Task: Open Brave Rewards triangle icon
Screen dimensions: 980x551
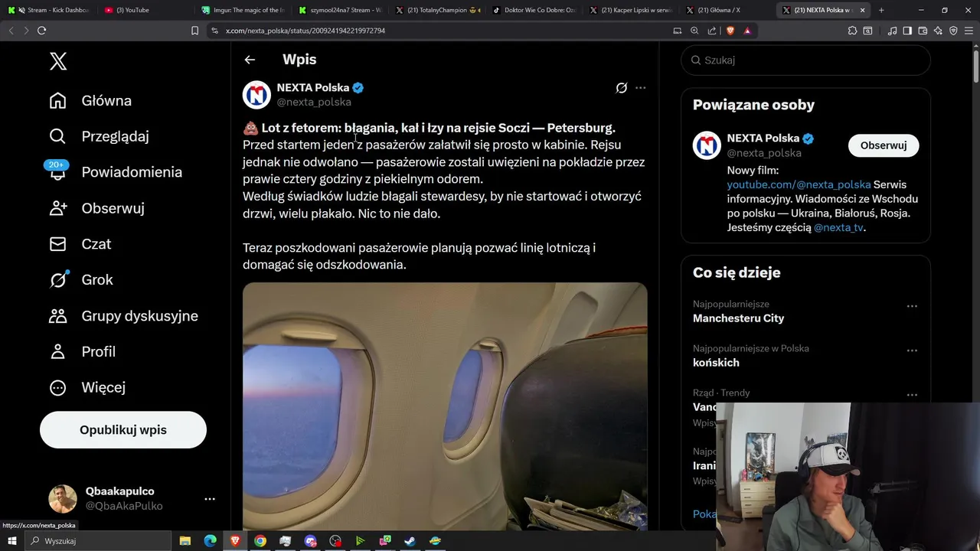Action: [x=747, y=31]
